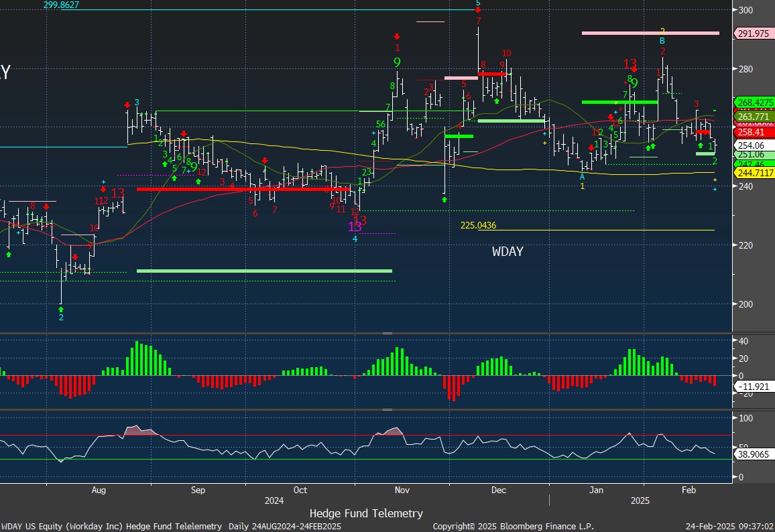Click the 38.9065 oscillator value label

pyautogui.click(x=754, y=454)
